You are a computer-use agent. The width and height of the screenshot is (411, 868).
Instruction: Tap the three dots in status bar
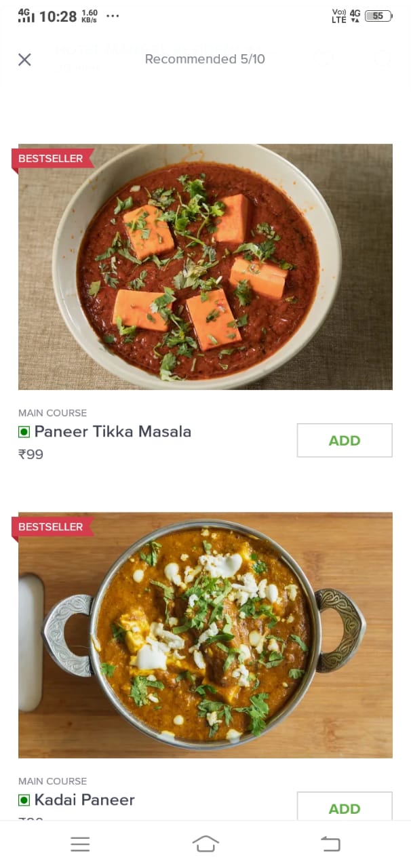click(x=113, y=16)
